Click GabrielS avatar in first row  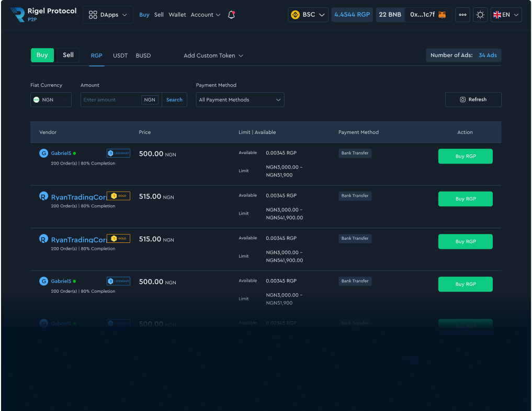pyautogui.click(x=43, y=153)
